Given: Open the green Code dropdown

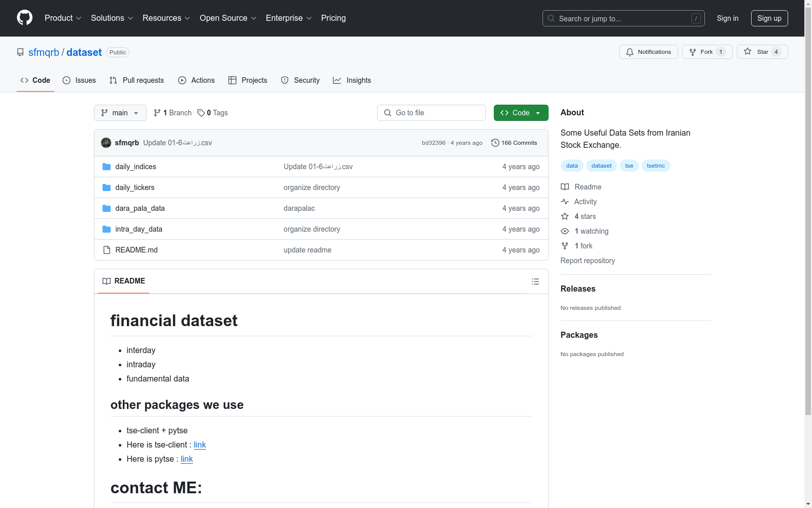Looking at the screenshot, I should [x=521, y=113].
